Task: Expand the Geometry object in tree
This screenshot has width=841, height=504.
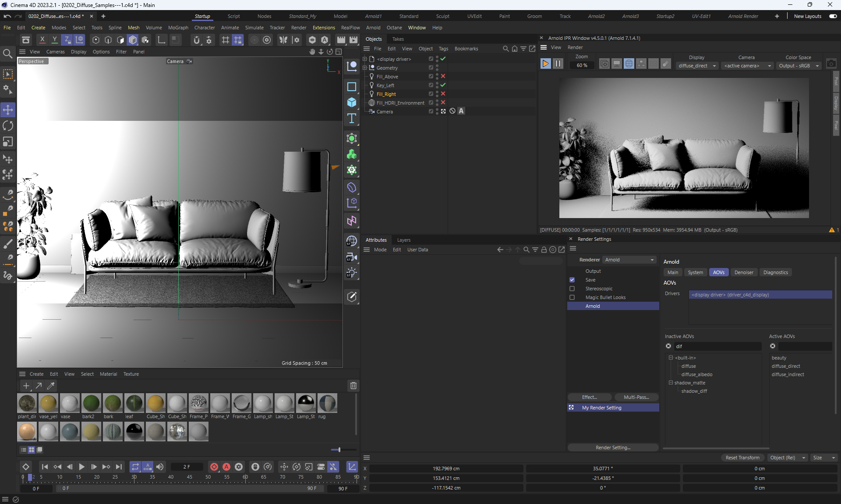Action: (x=364, y=68)
